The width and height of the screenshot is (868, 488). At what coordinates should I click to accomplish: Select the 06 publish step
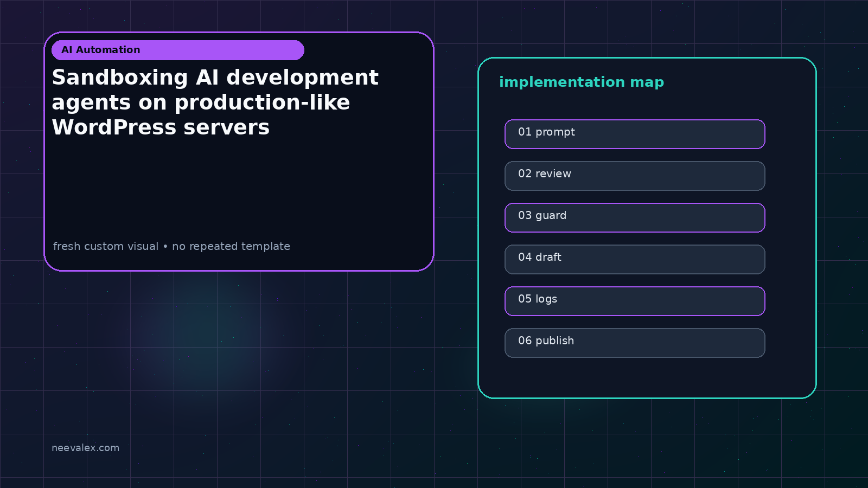[x=635, y=343]
